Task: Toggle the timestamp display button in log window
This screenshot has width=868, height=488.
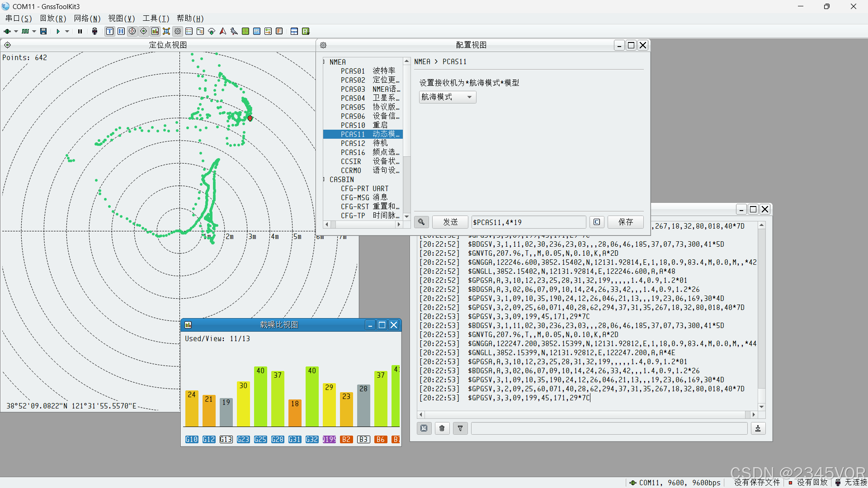Action: (424, 428)
